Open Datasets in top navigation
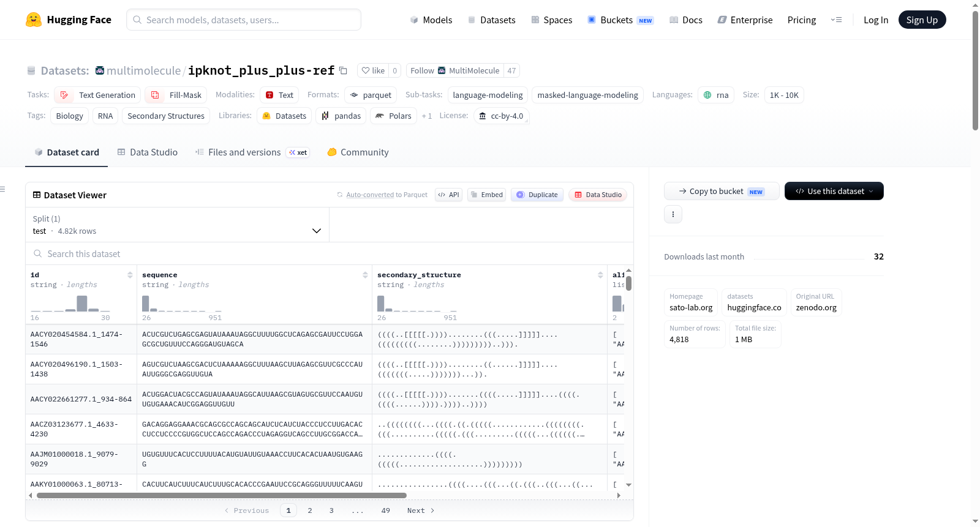This screenshot has height=527, width=980. (x=492, y=20)
